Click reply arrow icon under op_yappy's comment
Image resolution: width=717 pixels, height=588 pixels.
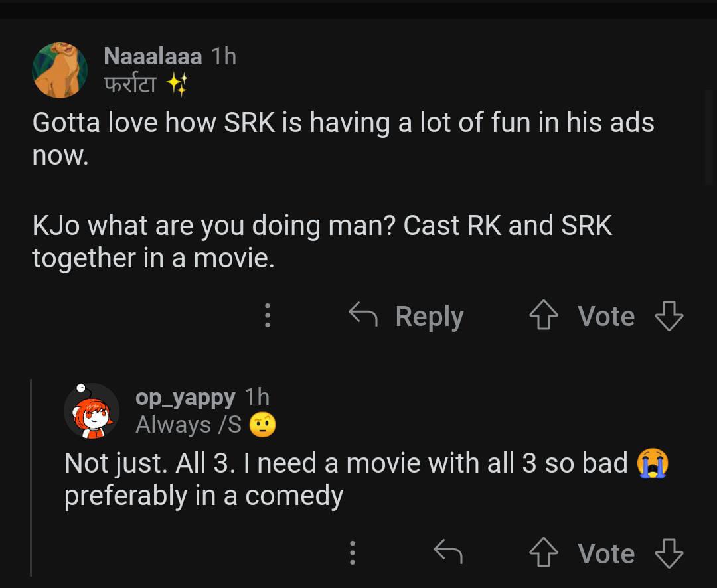tap(447, 552)
